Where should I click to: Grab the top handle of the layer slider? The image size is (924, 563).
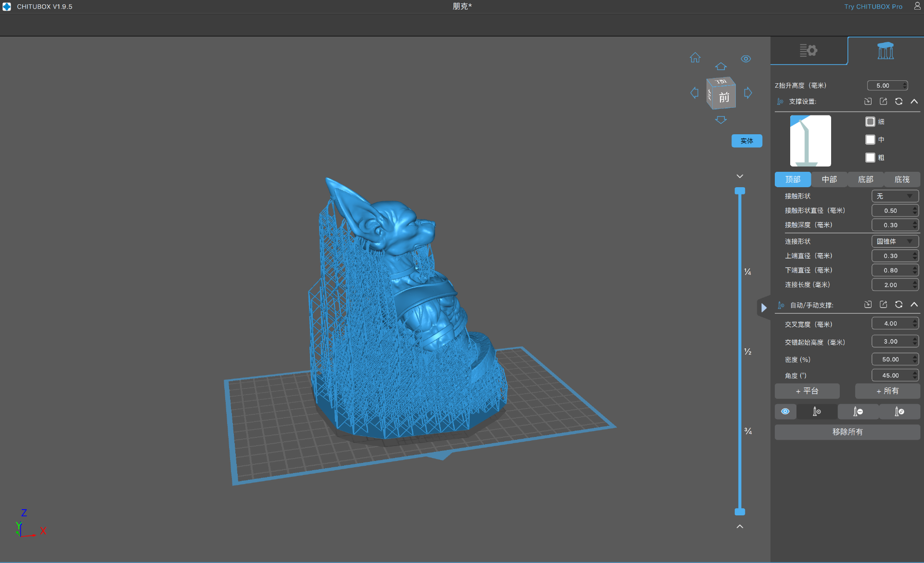pyautogui.click(x=740, y=191)
